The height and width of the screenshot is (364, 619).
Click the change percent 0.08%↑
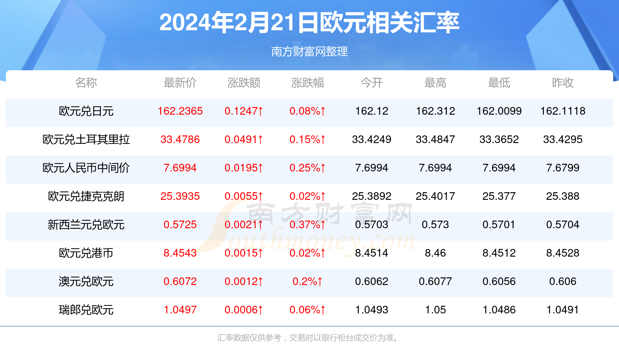[308, 111]
